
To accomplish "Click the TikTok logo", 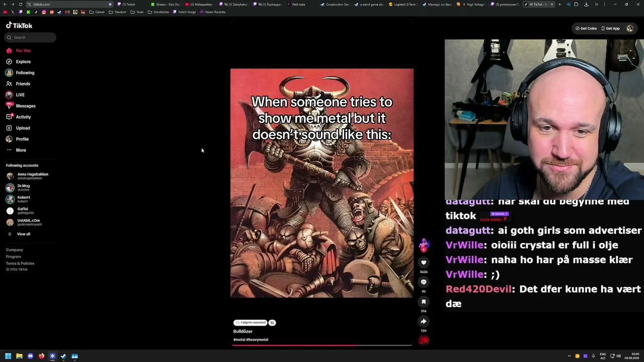I will (x=19, y=25).
